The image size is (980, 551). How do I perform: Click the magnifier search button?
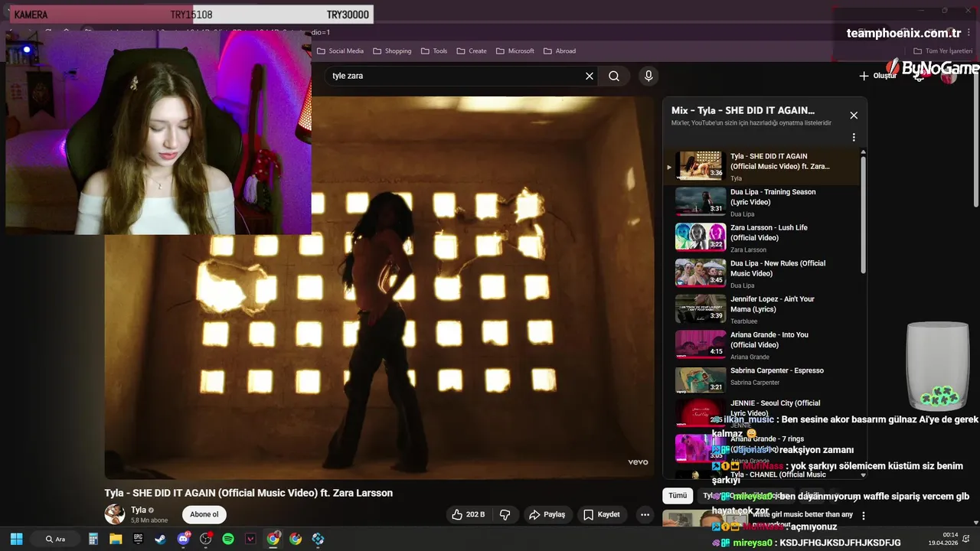click(x=614, y=76)
